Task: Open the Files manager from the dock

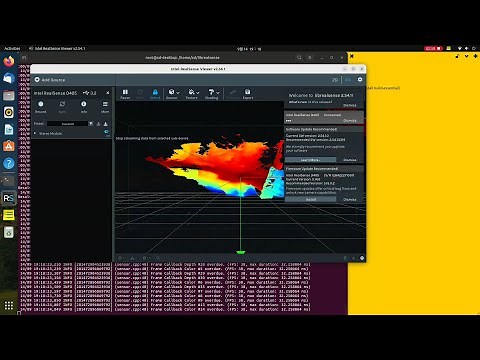Action: click(9, 96)
